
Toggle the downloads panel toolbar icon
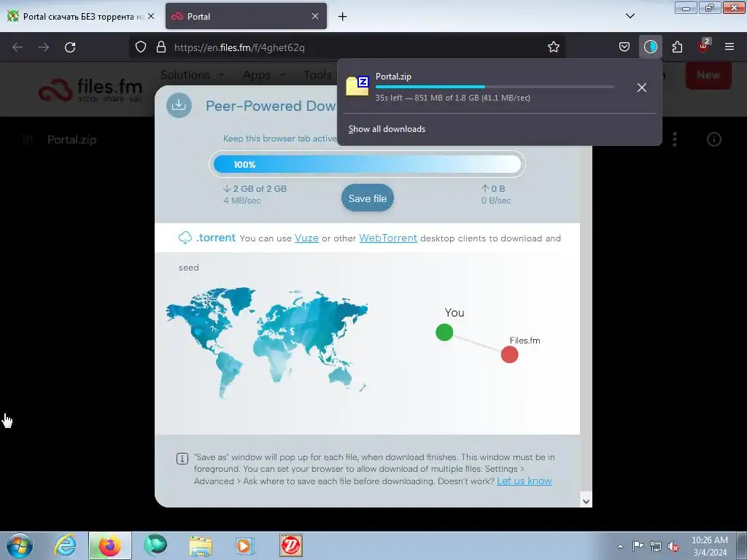coord(650,47)
